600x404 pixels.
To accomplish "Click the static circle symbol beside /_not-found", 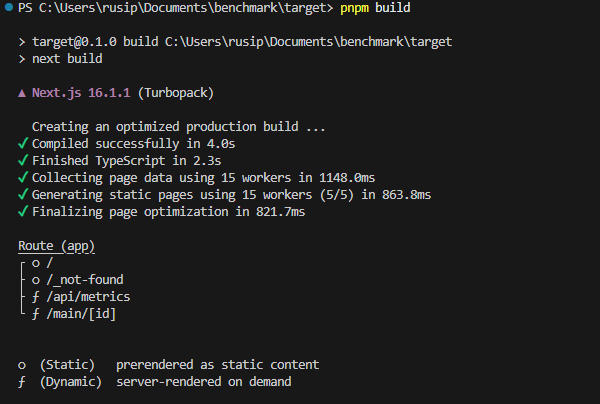I will [36, 280].
